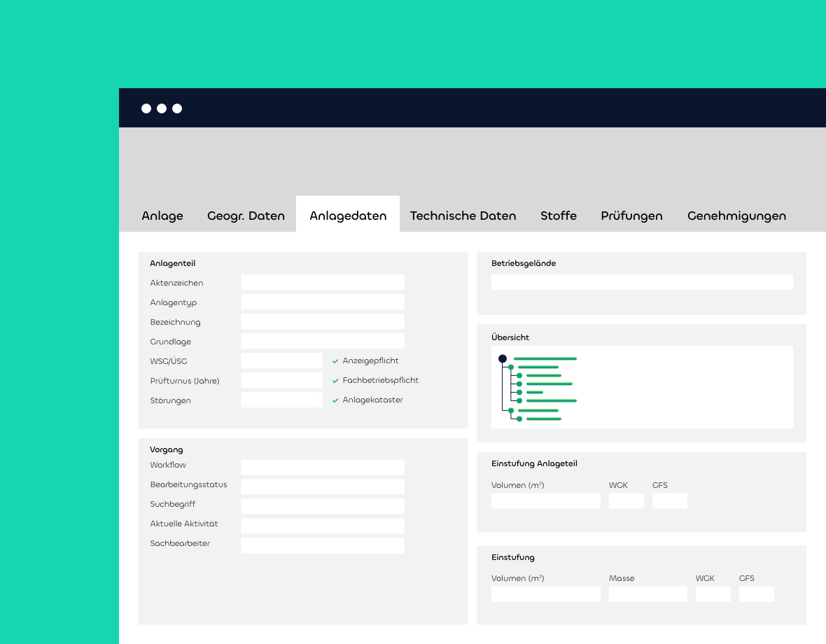
Task: Click the Masse field under Einstufung
Action: click(x=647, y=594)
